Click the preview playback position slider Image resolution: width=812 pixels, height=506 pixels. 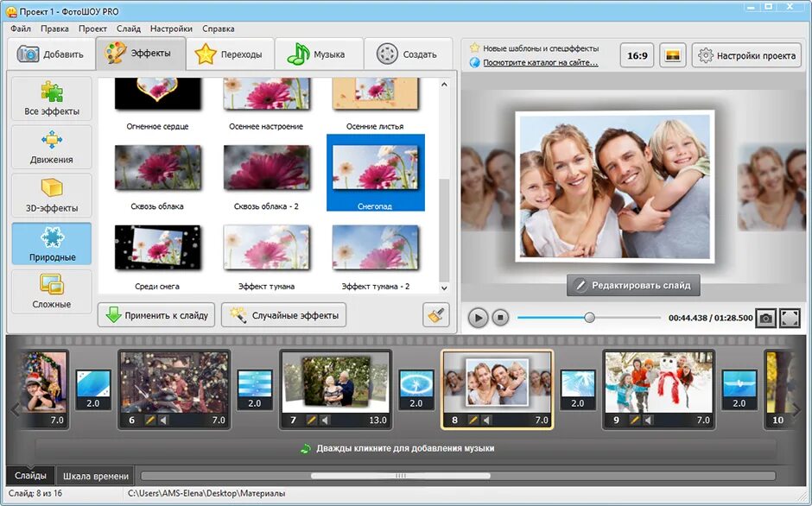pos(589,318)
